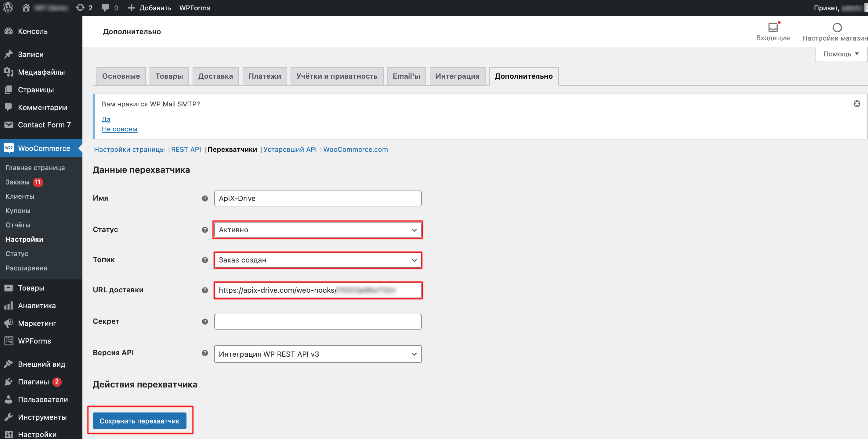Visit site via home icon
Viewport: 868px width, 439px height.
[x=26, y=7]
